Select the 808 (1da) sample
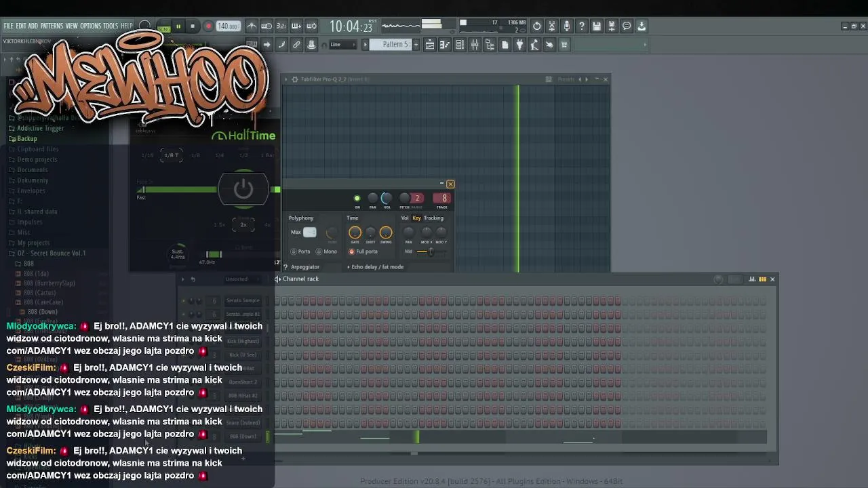Image resolution: width=868 pixels, height=488 pixels. pyautogui.click(x=36, y=274)
